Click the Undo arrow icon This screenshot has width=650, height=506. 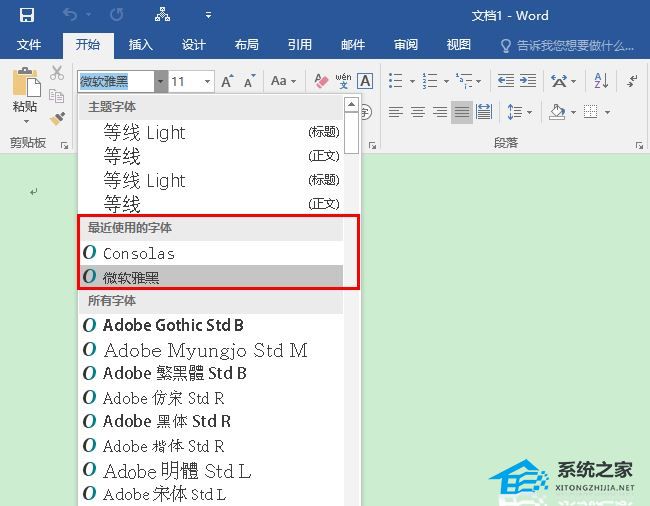tap(70, 15)
